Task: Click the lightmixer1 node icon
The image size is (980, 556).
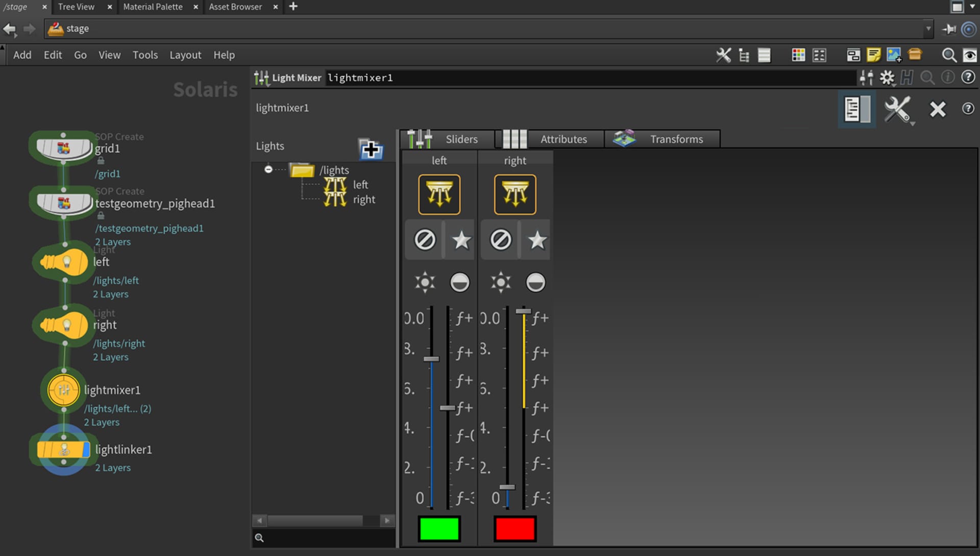Action: tap(64, 391)
